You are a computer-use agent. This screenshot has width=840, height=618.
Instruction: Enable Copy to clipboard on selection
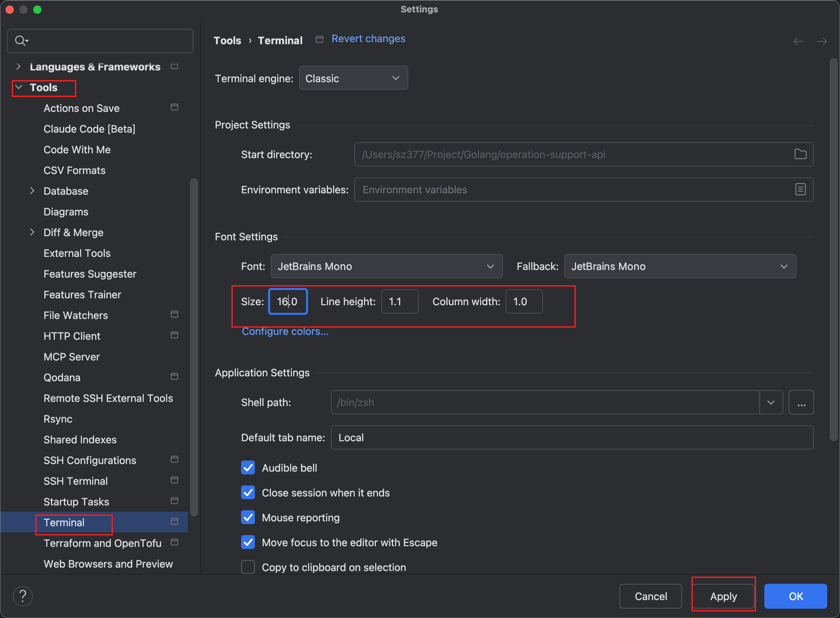248,567
